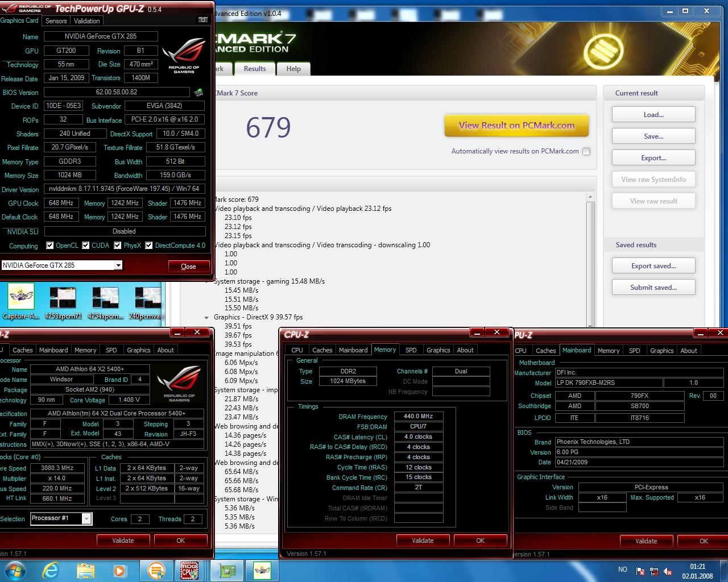Click the Save... button in PCMark
This screenshot has height=582, width=728.
653,136
